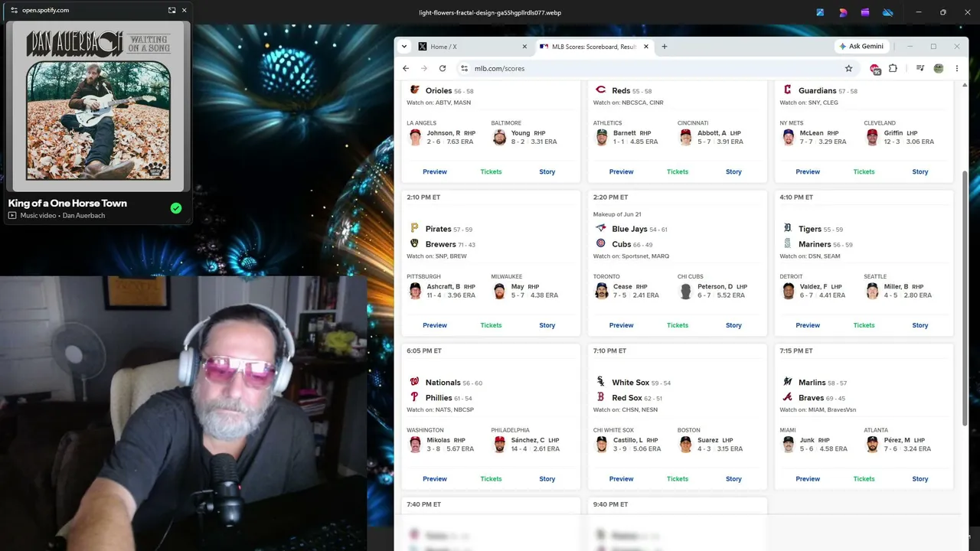The image size is (980, 551).
Task: Select the MLB Scores tab
Action: [594, 47]
